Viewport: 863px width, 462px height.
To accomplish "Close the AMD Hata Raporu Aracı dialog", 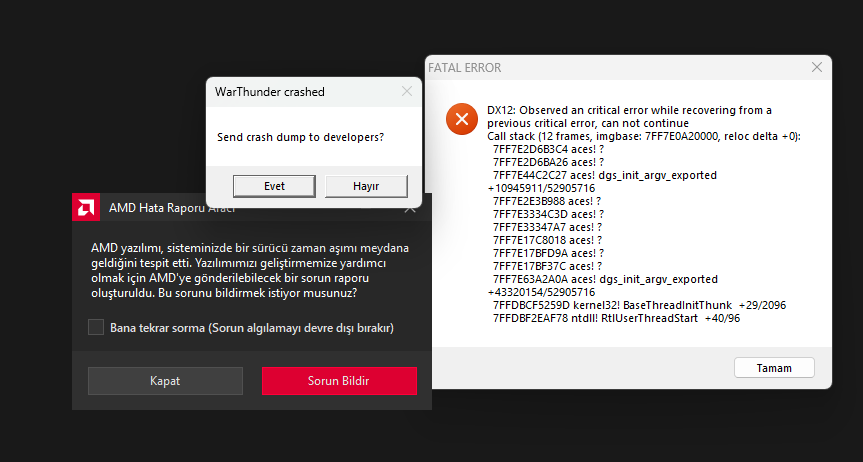I will click(409, 208).
